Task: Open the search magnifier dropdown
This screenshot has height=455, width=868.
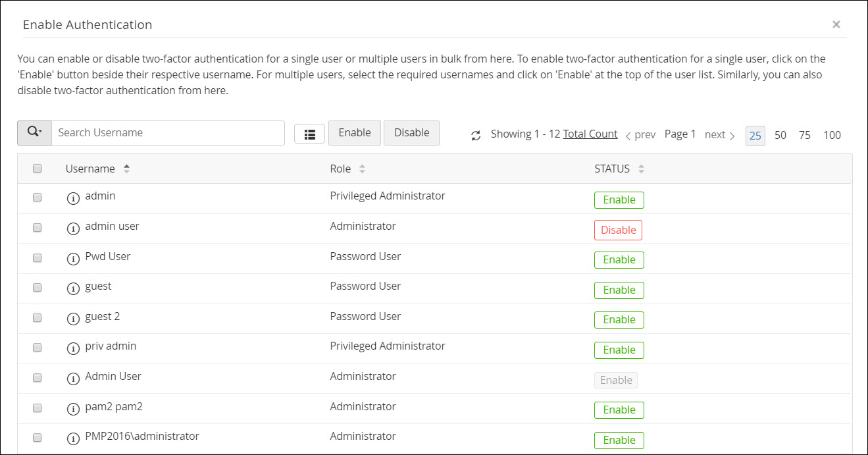Action: tap(34, 132)
